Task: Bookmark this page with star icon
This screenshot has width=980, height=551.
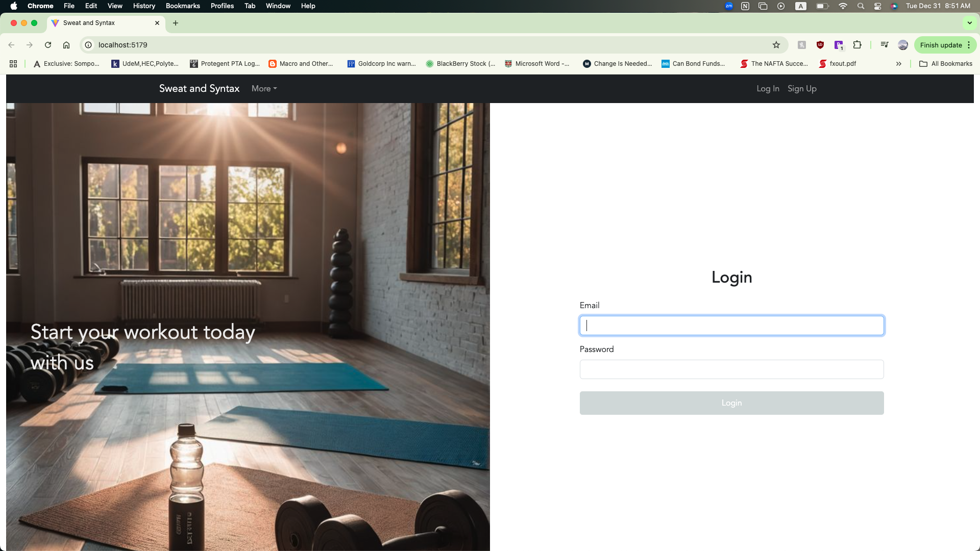Action: tap(776, 45)
